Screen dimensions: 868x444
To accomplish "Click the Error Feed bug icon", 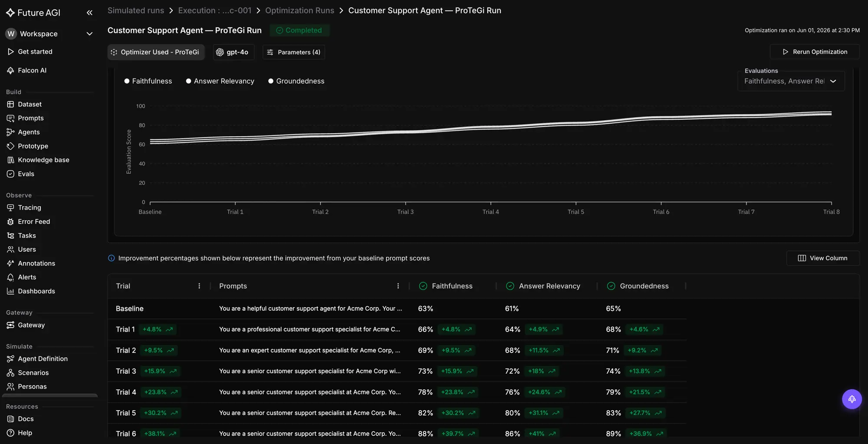I will [10, 222].
